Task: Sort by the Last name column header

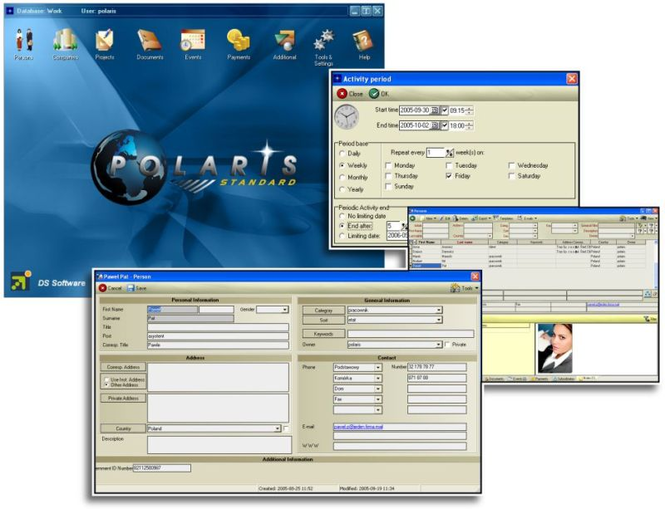Action: 465,242
